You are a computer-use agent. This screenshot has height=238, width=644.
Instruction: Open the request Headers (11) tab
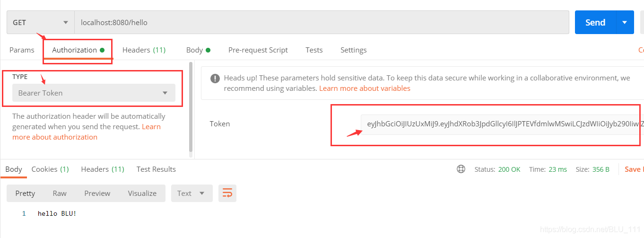click(x=144, y=50)
